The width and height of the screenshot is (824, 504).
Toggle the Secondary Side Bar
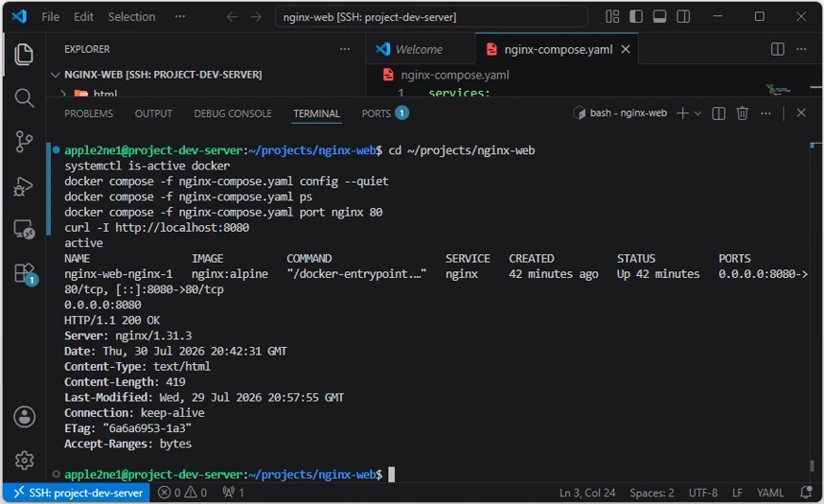click(x=683, y=17)
